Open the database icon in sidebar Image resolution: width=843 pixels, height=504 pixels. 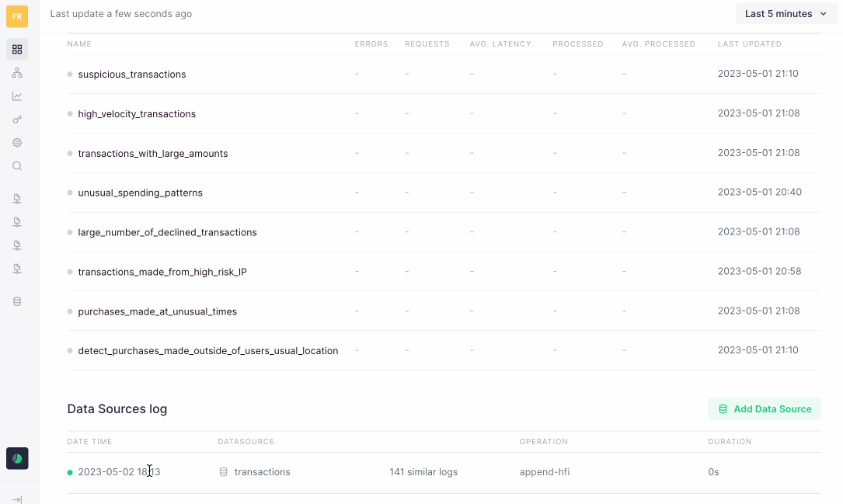point(17,301)
